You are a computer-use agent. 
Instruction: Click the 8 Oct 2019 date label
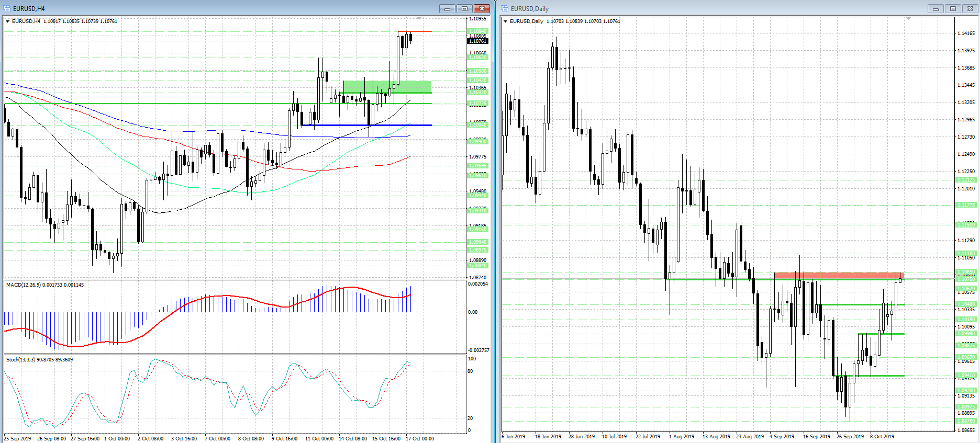coord(882,437)
